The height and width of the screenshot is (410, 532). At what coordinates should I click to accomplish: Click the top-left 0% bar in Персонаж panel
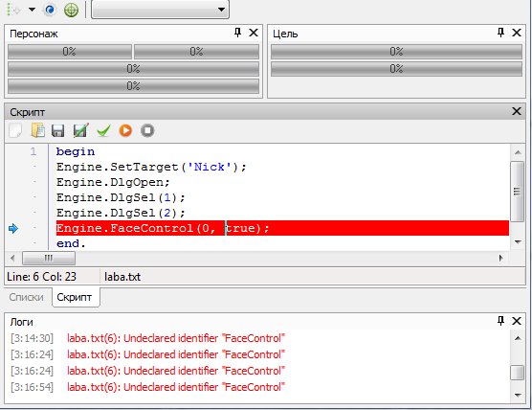point(70,52)
